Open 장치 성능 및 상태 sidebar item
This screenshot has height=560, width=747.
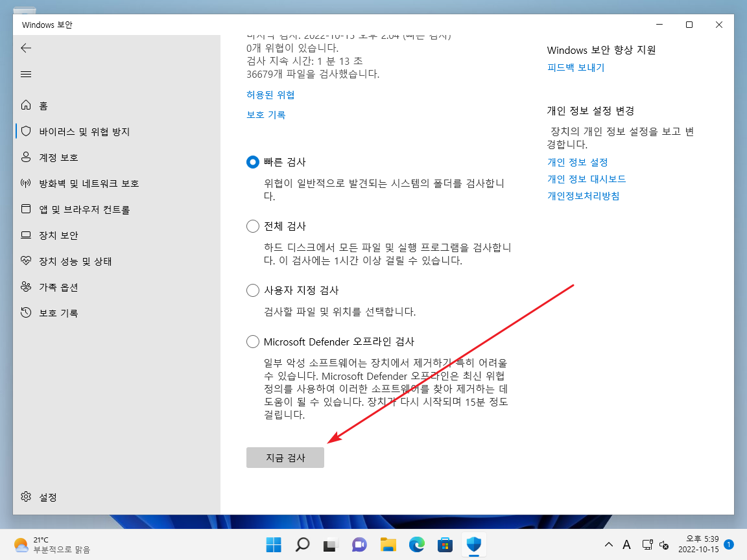(x=118, y=261)
